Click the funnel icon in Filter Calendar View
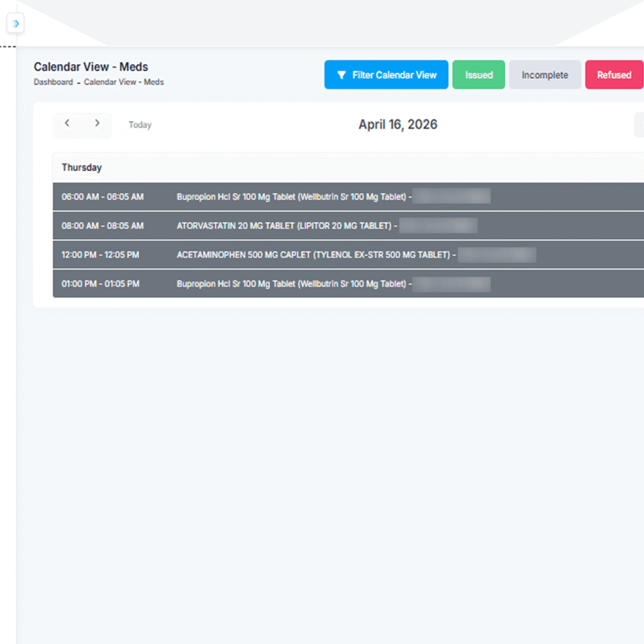The height and width of the screenshot is (644, 644). click(341, 75)
